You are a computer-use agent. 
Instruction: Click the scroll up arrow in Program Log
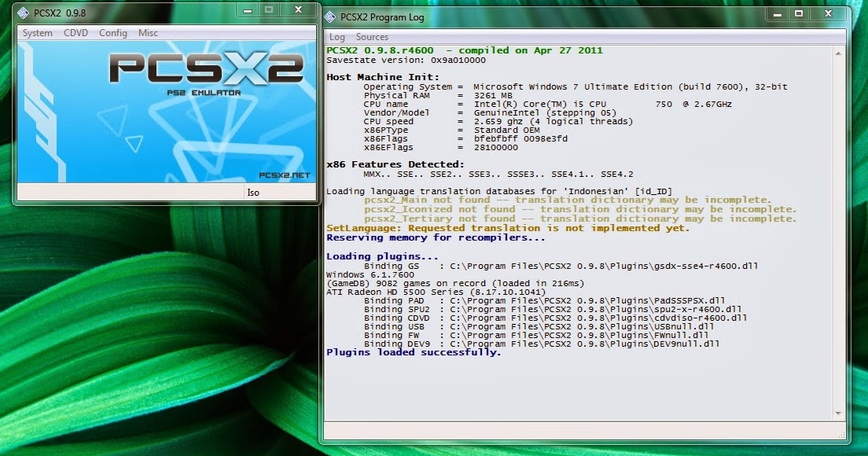click(x=838, y=53)
